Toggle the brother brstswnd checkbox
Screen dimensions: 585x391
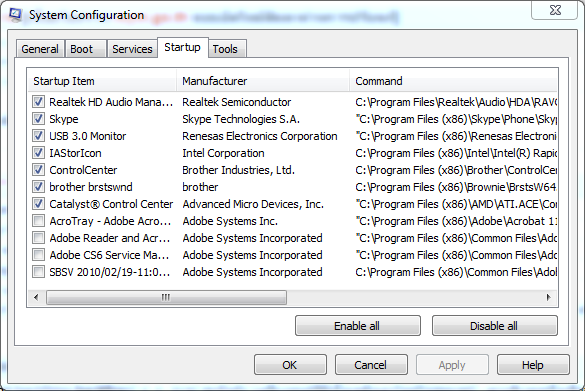click(38, 187)
